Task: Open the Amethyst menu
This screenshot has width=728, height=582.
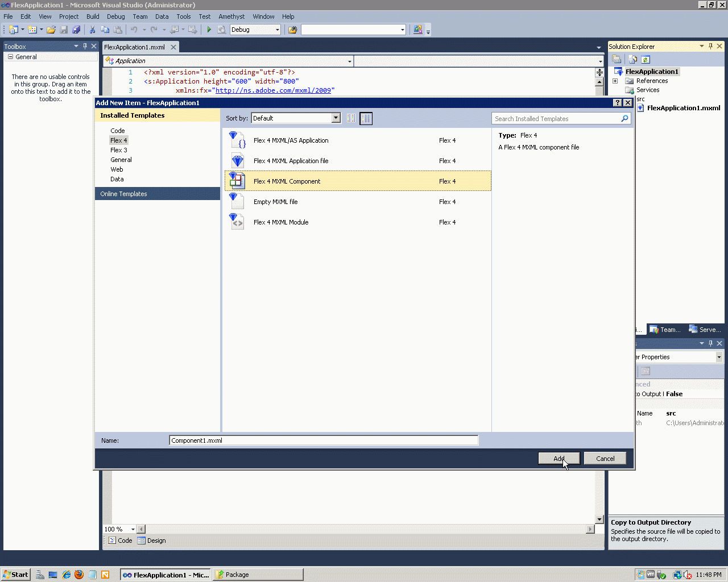Action: pos(231,16)
